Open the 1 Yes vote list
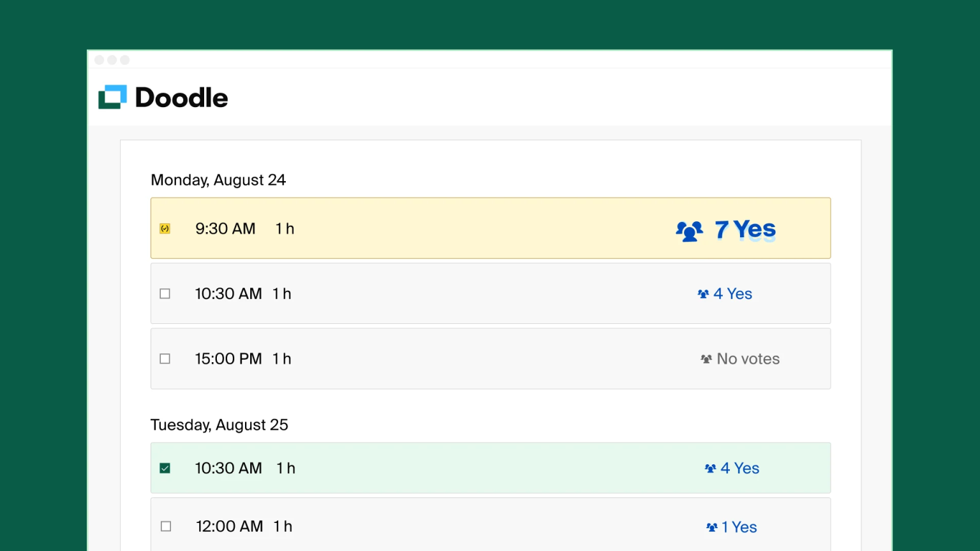 (739, 527)
